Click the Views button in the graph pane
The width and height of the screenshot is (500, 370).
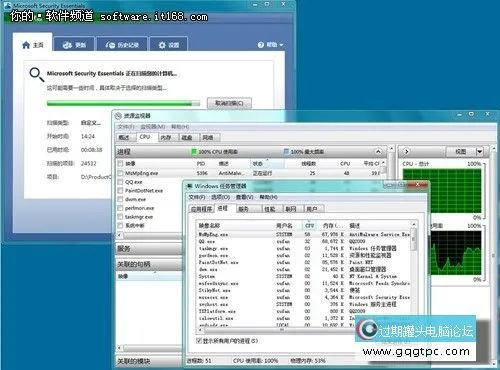(x=460, y=152)
